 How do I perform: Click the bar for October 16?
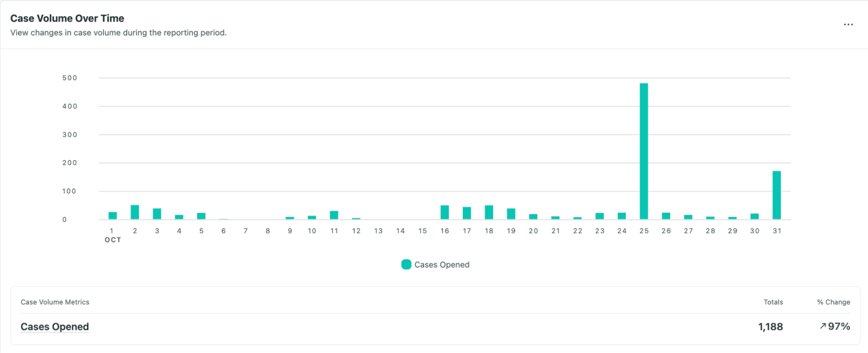click(444, 212)
